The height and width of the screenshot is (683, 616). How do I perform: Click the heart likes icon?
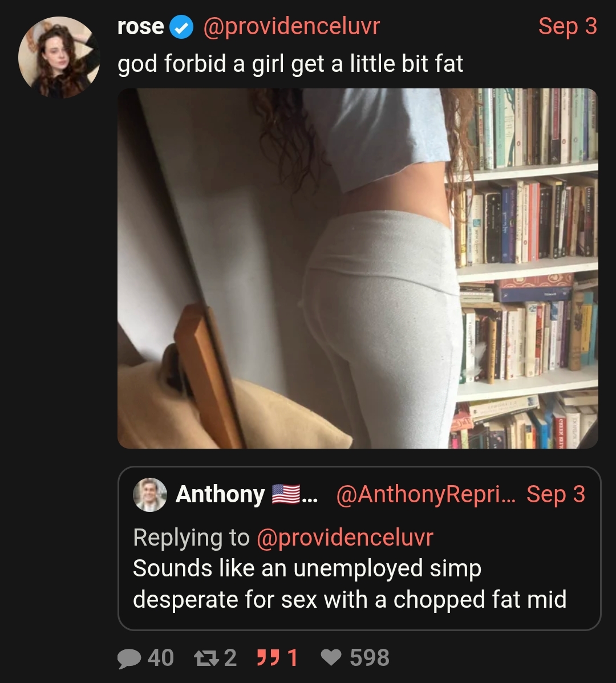point(331,658)
